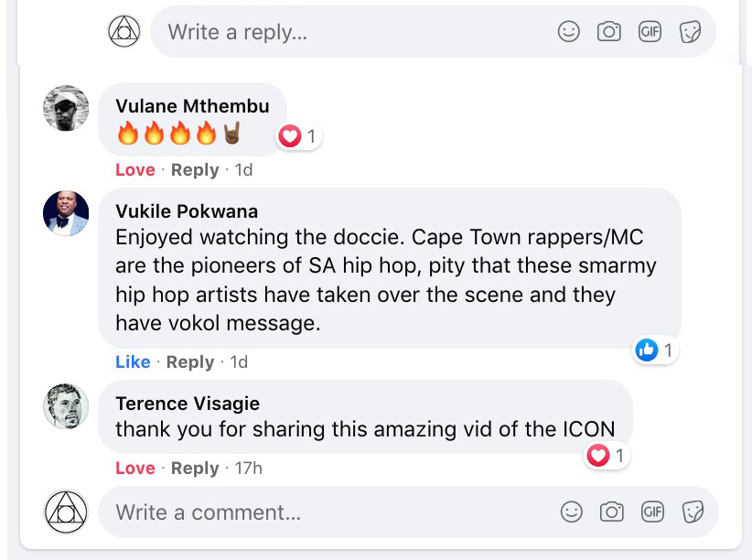The height and width of the screenshot is (560, 752).
Task: Toggle Love on Terence Visagie's comment
Action: coord(134,468)
